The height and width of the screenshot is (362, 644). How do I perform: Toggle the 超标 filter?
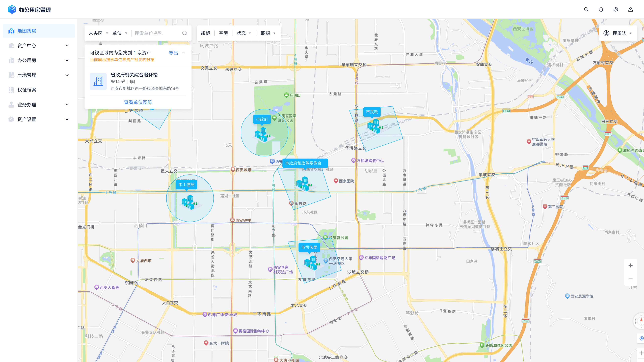(205, 33)
